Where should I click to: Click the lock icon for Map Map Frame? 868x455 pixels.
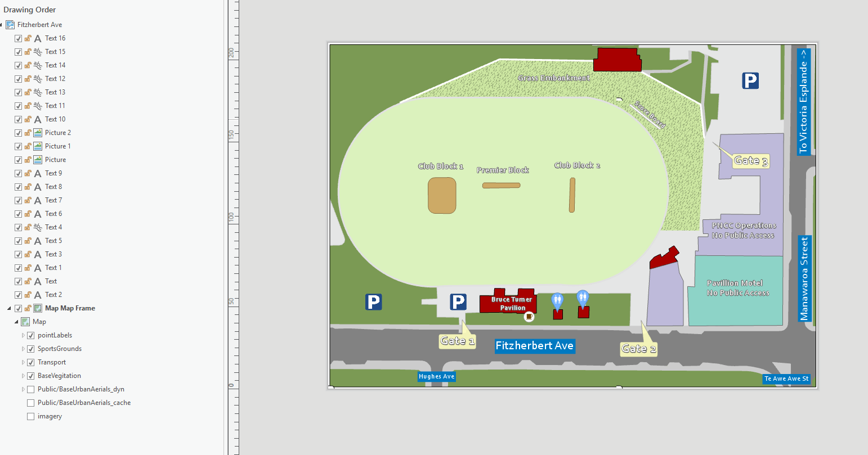click(28, 308)
